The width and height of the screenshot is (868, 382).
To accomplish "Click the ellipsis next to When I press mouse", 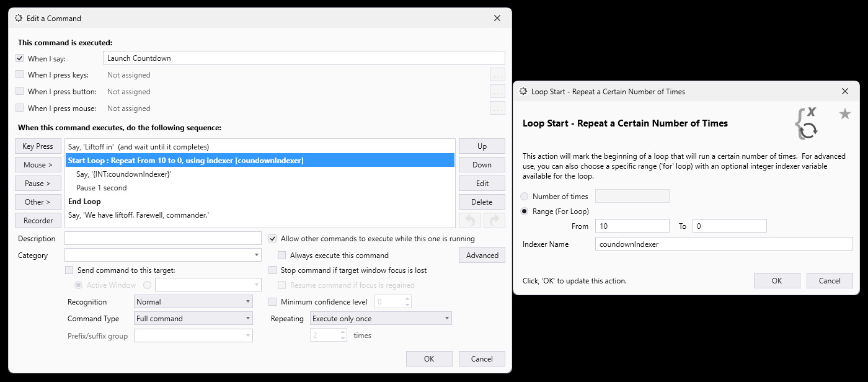I will pyautogui.click(x=497, y=108).
